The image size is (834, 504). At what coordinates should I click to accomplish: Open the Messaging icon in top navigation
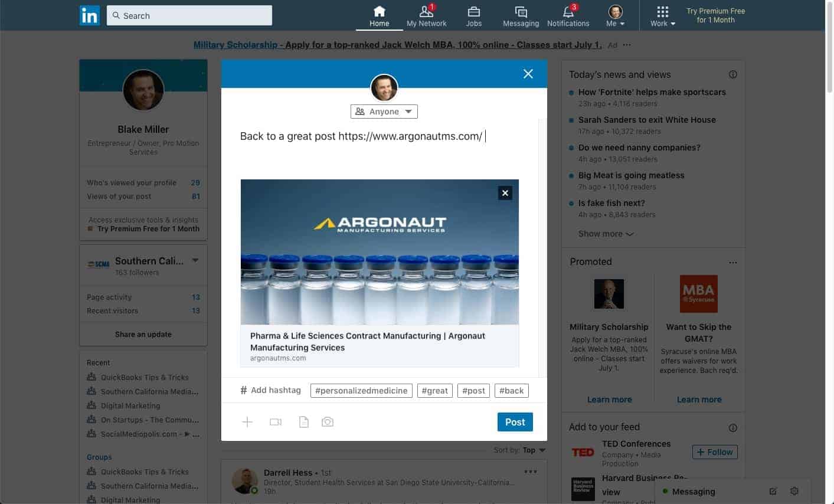[x=521, y=12]
